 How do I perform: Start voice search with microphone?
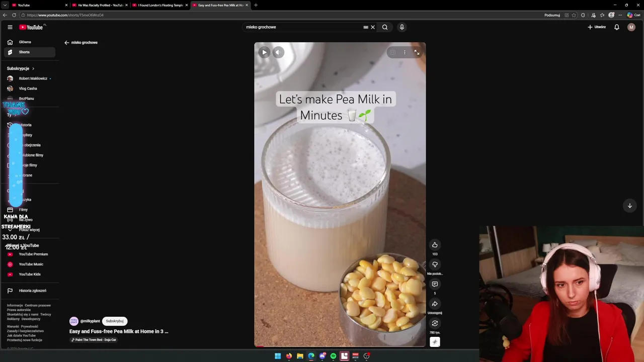[x=401, y=27]
